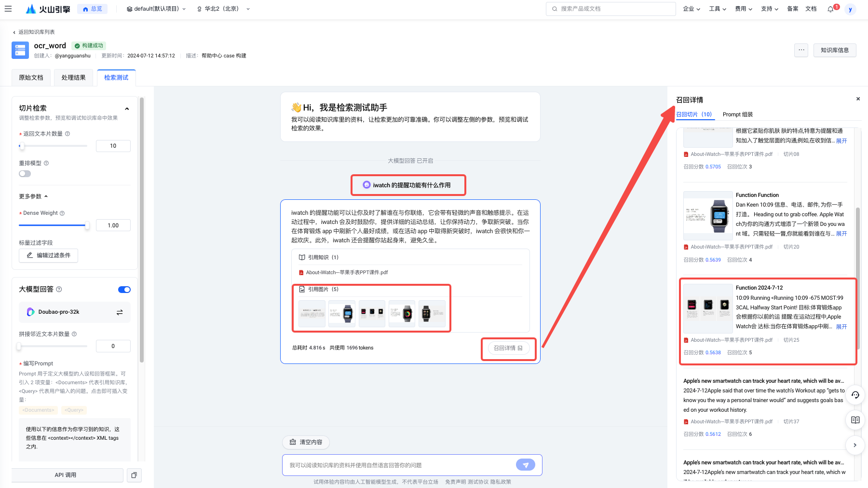
Task: Open the 备案 menu item
Action: tap(793, 9)
